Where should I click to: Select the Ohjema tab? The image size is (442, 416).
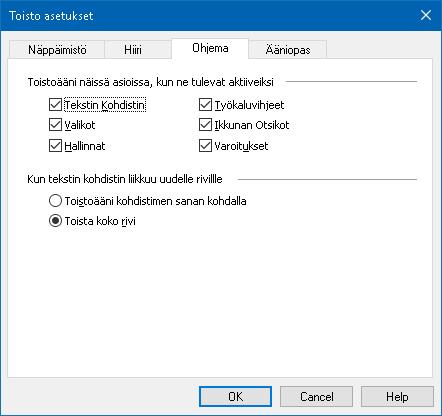[x=210, y=48]
